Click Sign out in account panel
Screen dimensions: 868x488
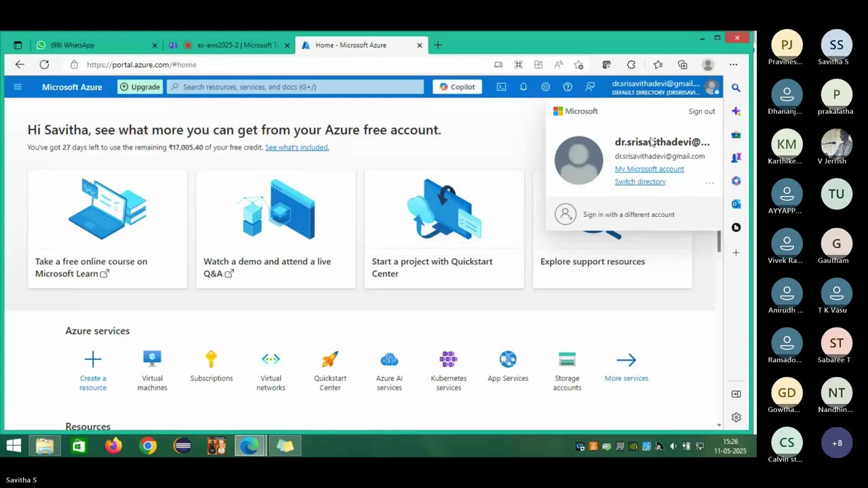(702, 111)
